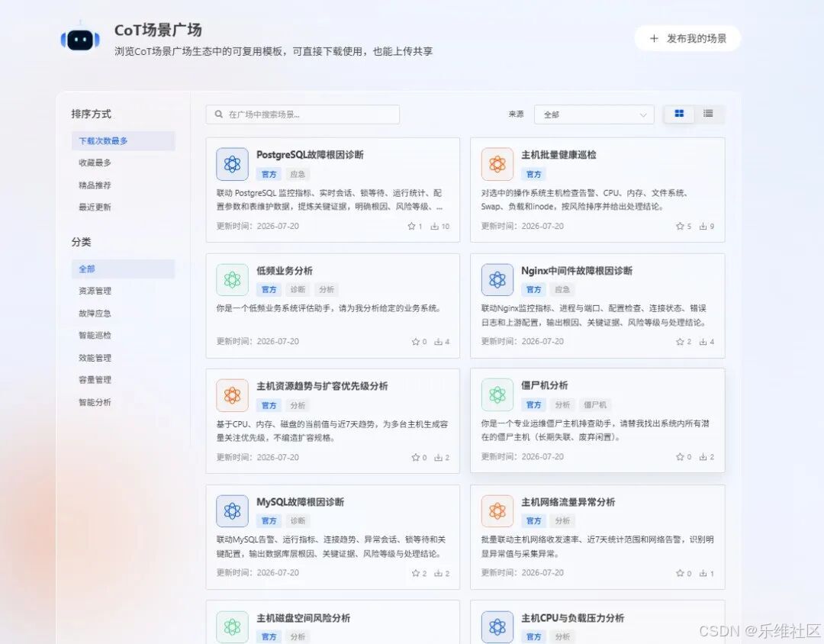The height and width of the screenshot is (644, 824).
Task: Open the 来源 dropdown showing 全部
Action: (x=594, y=114)
